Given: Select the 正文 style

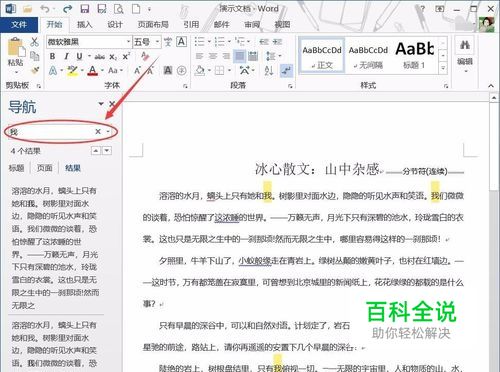Looking at the screenshot, I should [x=322, y=56].
